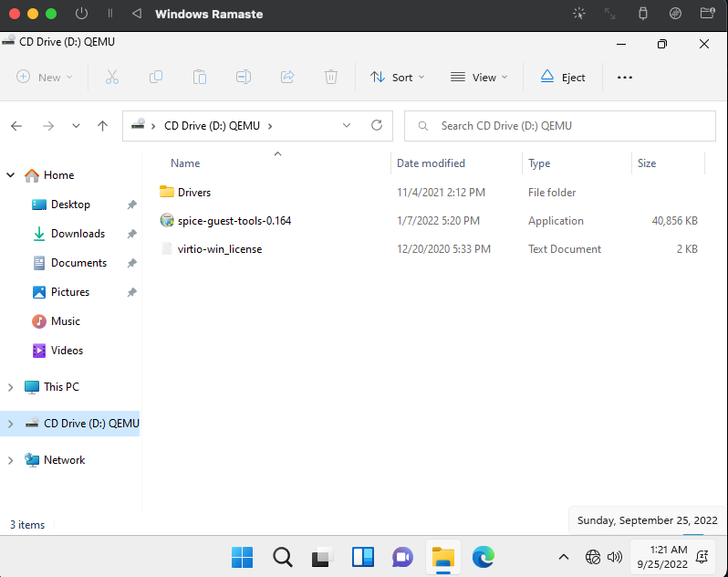728x577 pixels.
Task: Expand the address bar history dropdown
Action: pyautogui.click(x=347, y=125)
